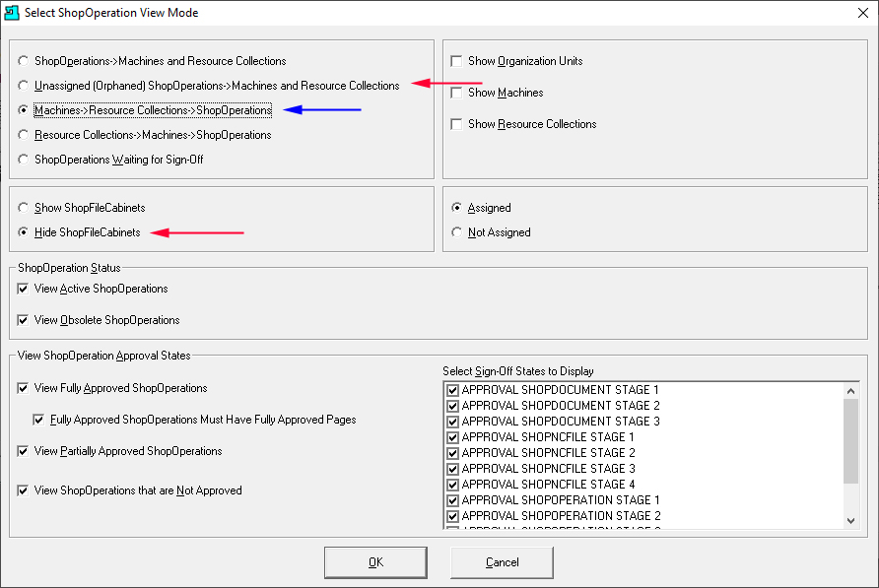The height and width of the screenshot is (588, 879).
Task: Enable Show Resource Collections checkbox
Action: click(x=456, y=124)
